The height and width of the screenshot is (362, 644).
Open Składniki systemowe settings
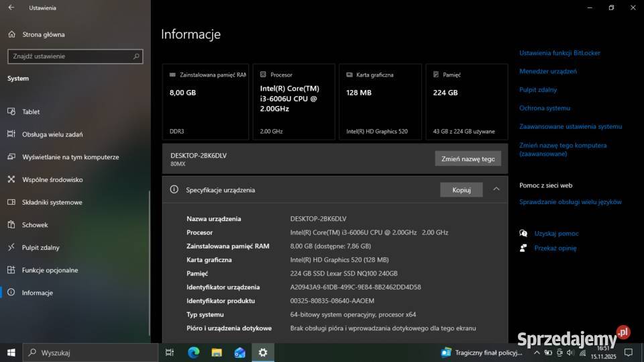tap(52, 202)
